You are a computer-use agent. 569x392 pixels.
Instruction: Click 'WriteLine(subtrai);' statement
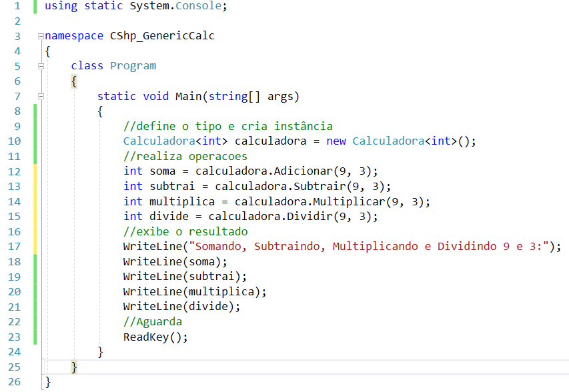185,277
